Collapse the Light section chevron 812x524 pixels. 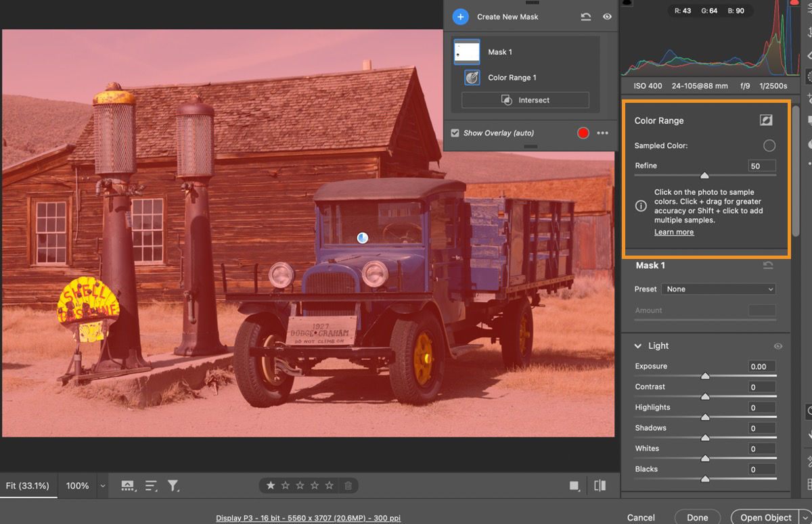(637, 346)
